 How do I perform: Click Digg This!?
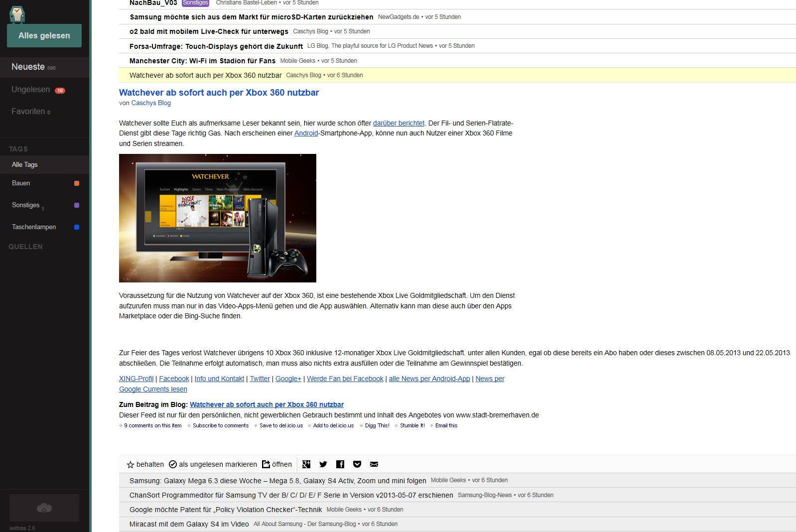[x=377, y=425]
